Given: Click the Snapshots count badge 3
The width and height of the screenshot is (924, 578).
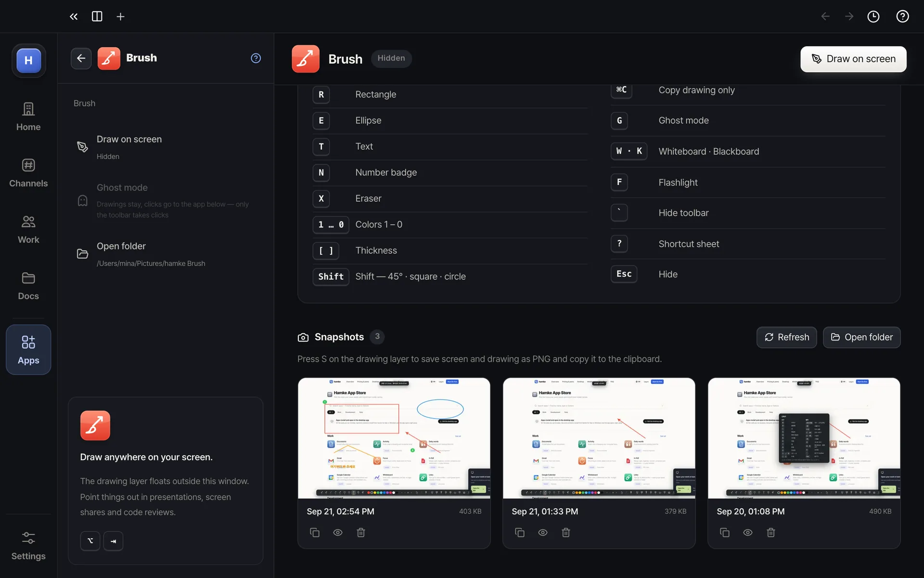Looking at the screenshot, I should pos(377,337).
